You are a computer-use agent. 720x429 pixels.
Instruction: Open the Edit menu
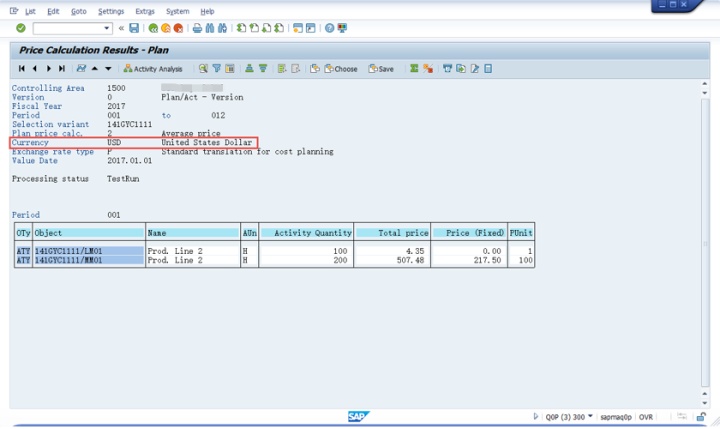coord(53,11)
